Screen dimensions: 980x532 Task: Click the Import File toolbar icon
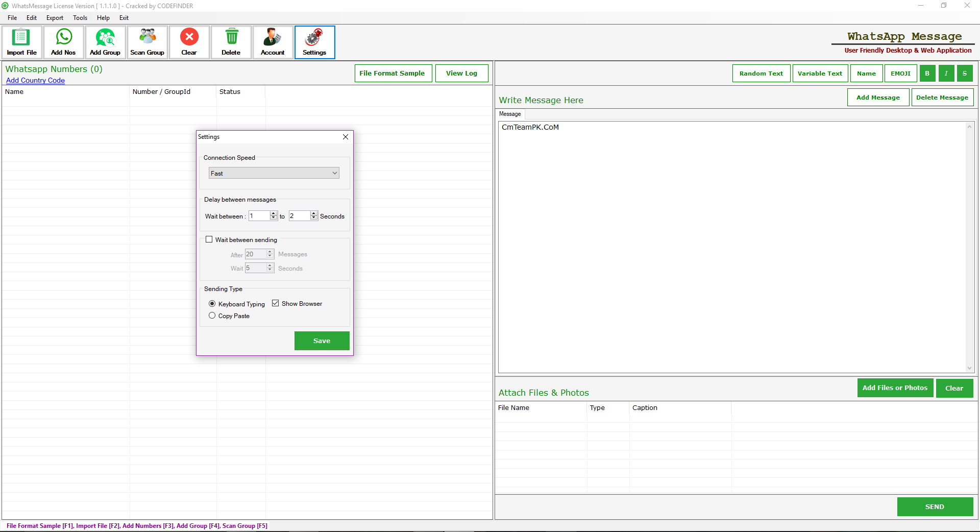click(x=21, y=42)
